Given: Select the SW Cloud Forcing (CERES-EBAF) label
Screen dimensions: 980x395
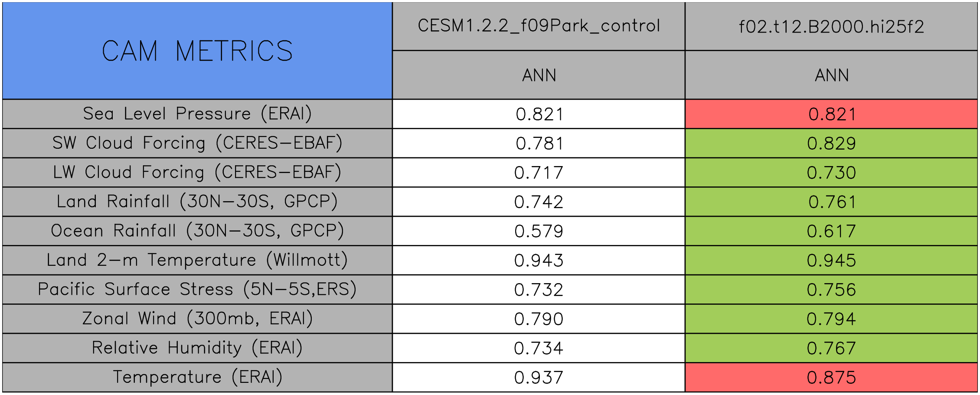Looking at the screenshot, I should point(197,143).
